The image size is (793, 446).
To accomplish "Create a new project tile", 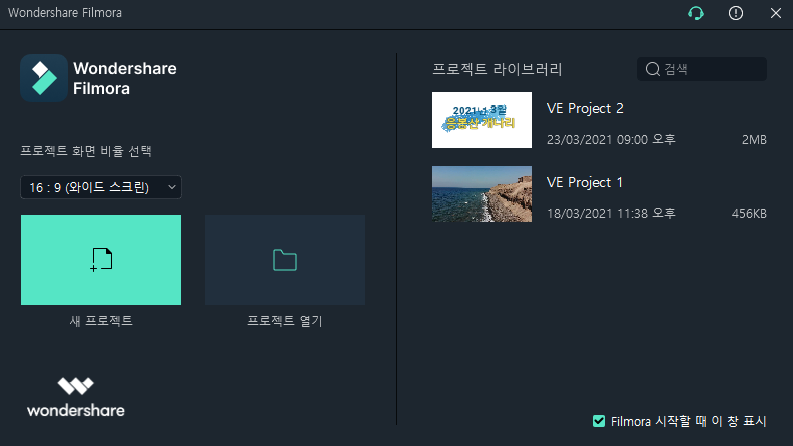I will 101,260.
